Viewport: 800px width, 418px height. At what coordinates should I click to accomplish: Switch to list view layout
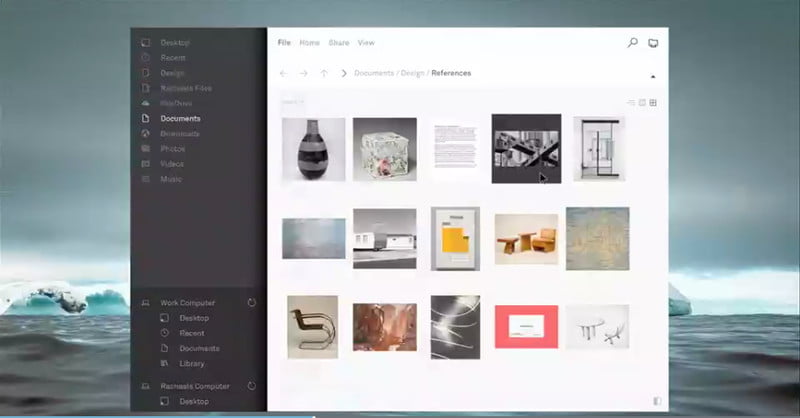pos(631,103)
